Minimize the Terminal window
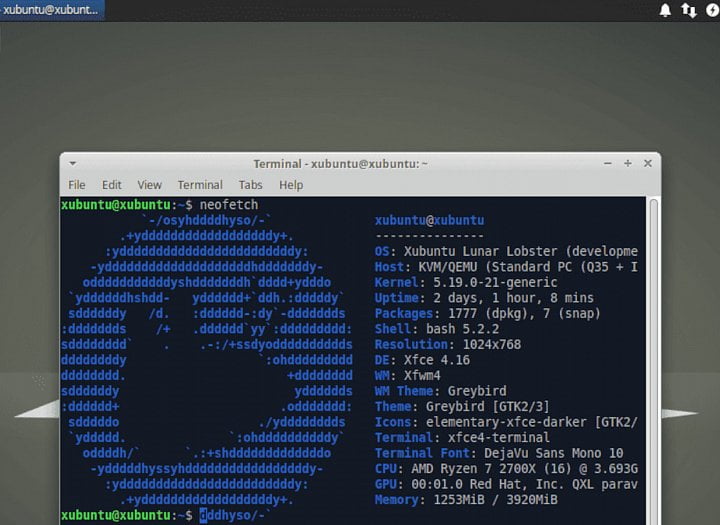The width and height of the screenshot is (720, 525). coord(608,164)
